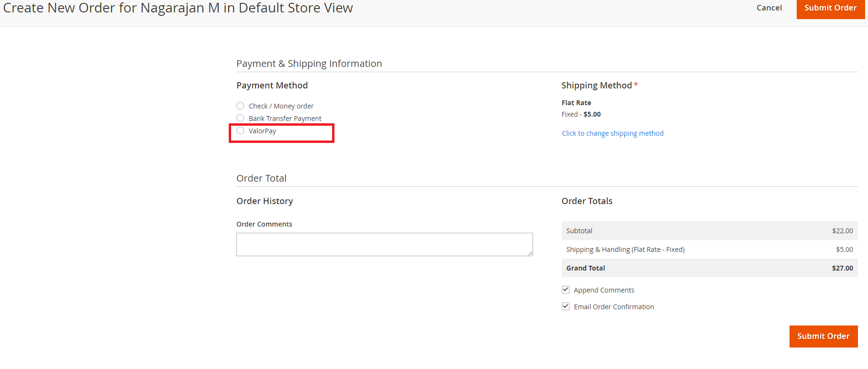
Task: Click to change shipping method link
Action: tap(612, 133)
